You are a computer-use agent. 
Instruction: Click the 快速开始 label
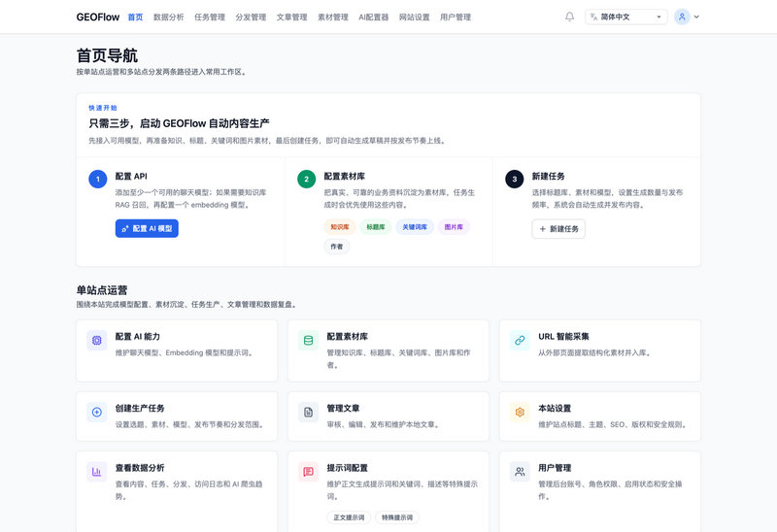103,108
